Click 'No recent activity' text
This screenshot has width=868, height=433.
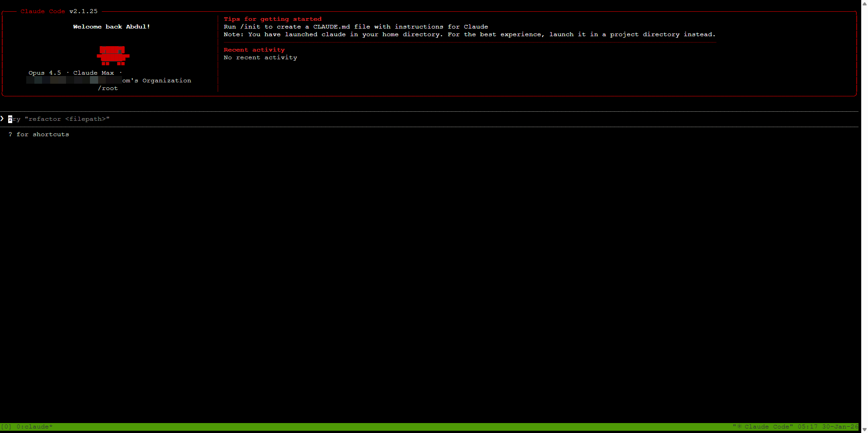coord(260,57)
